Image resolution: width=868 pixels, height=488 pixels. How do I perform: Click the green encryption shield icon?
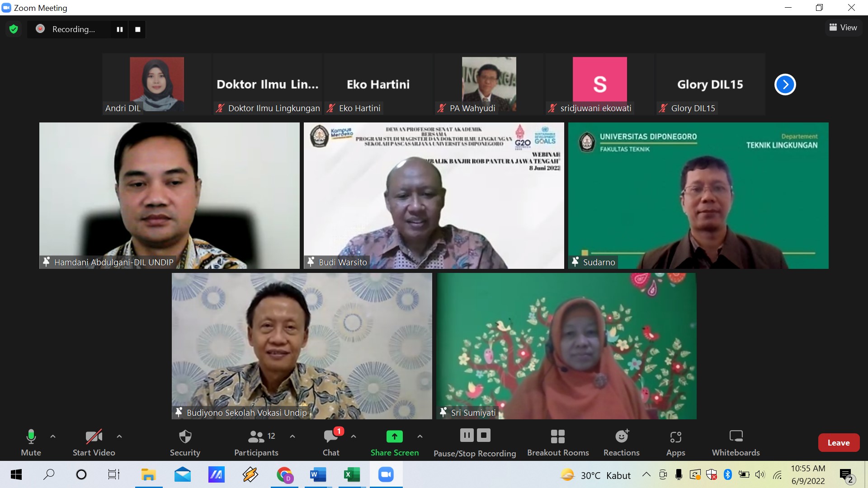click(14, 29)
